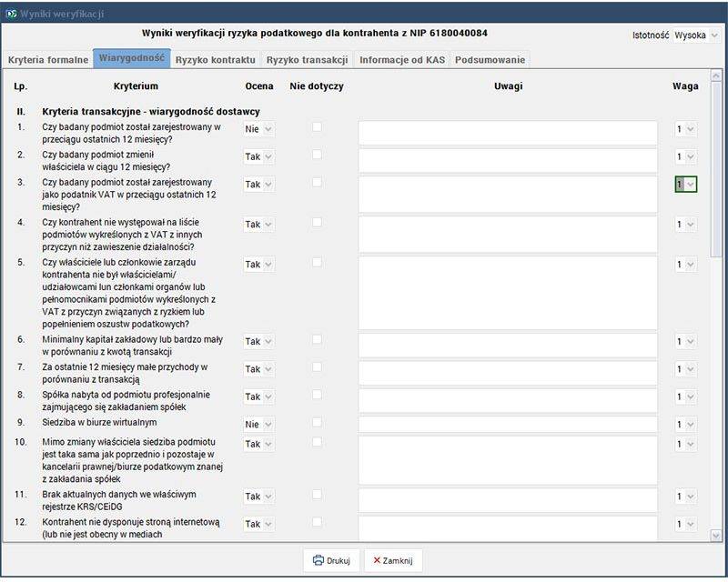
Task: Open the Ryzyko kontraktu tab
Action: point(216,60)
